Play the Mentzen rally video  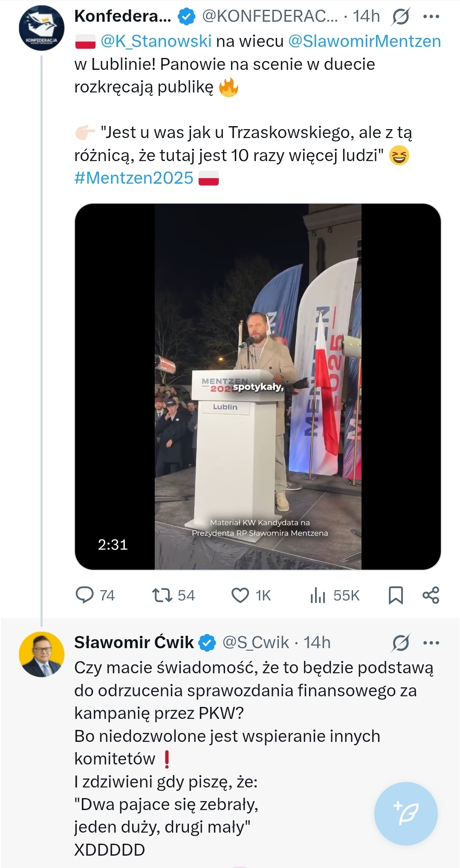[x=257, y=386]
